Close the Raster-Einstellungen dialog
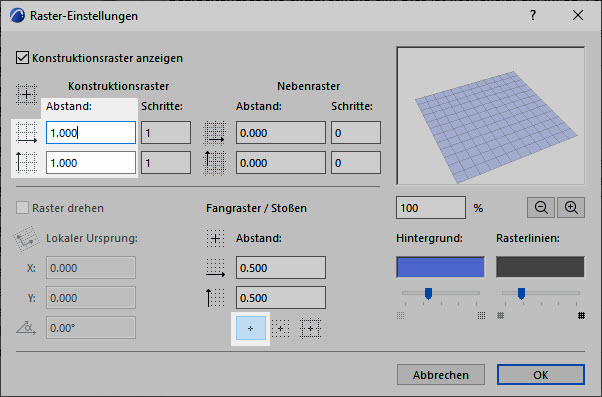Screen dimensions: 602x397 pyautogui.click(x=578, y=15)
